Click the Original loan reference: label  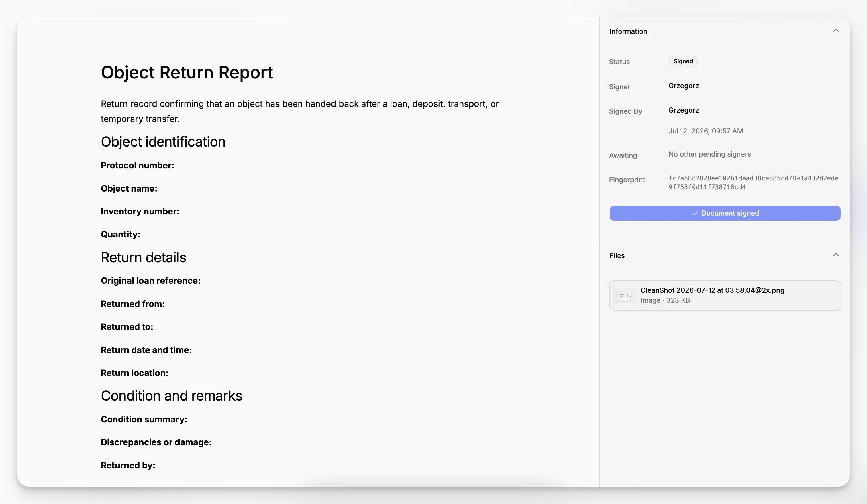click(x=150, y=281)
